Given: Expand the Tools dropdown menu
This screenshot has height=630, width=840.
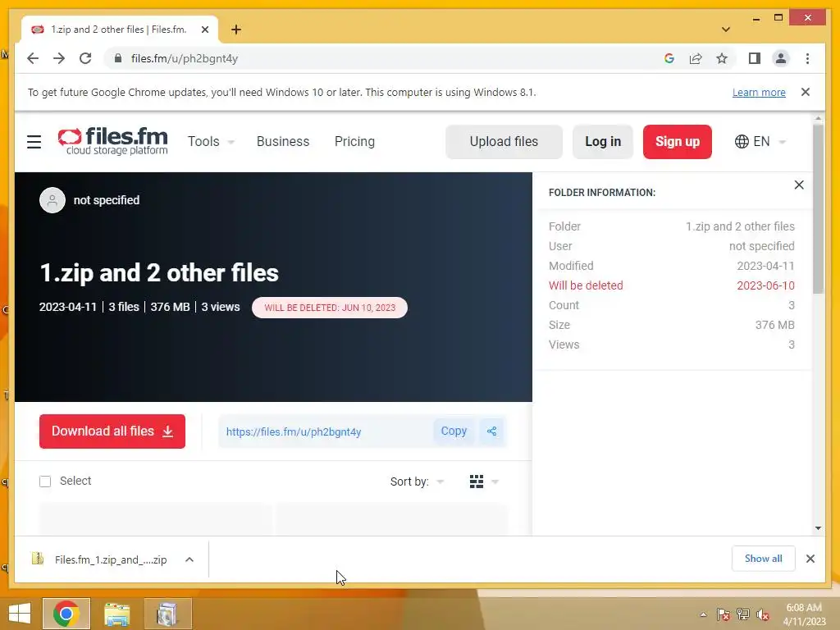Looking at the screenshot, I should click(x=211, y=142).
